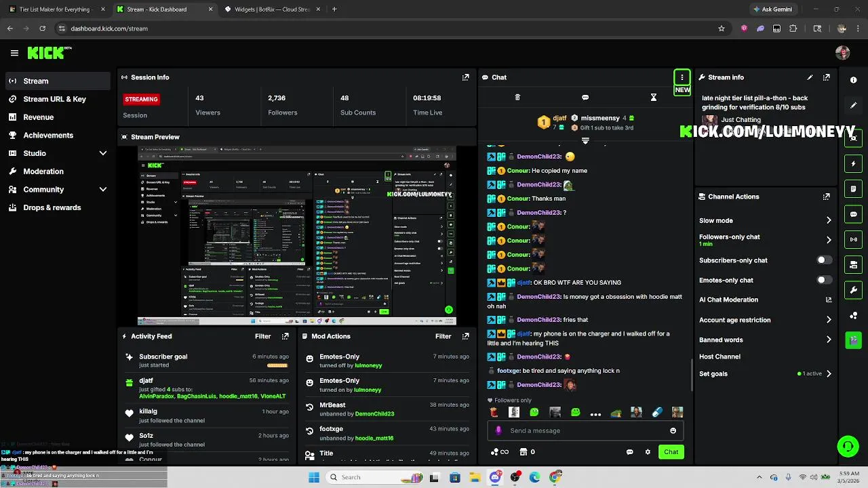This screenshot has height=488, width=868.
Task: Click the broadcast signal icon in right sidebar
Action: 853,239
